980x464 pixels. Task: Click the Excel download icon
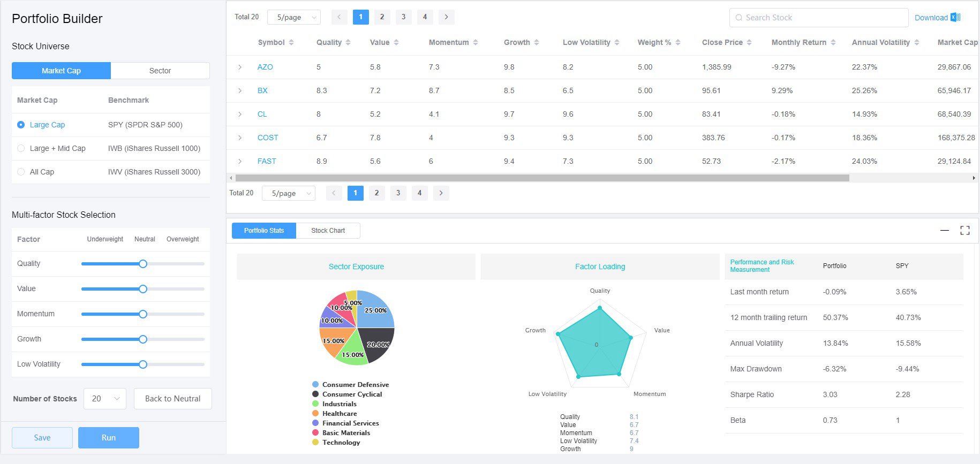(x=955, y=17)
